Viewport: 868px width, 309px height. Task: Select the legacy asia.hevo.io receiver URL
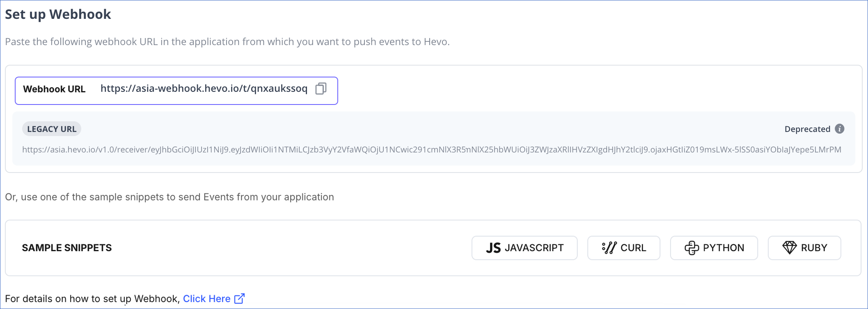[432, 150]
